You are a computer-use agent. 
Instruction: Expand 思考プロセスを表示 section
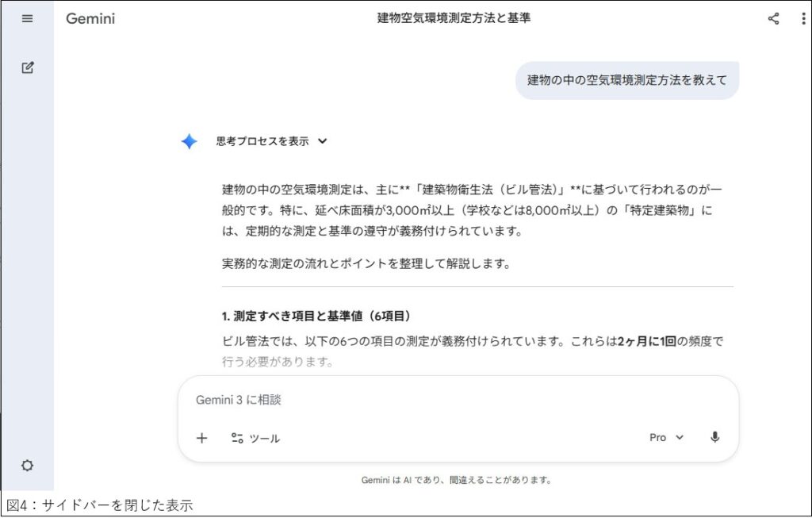[271, 142]
